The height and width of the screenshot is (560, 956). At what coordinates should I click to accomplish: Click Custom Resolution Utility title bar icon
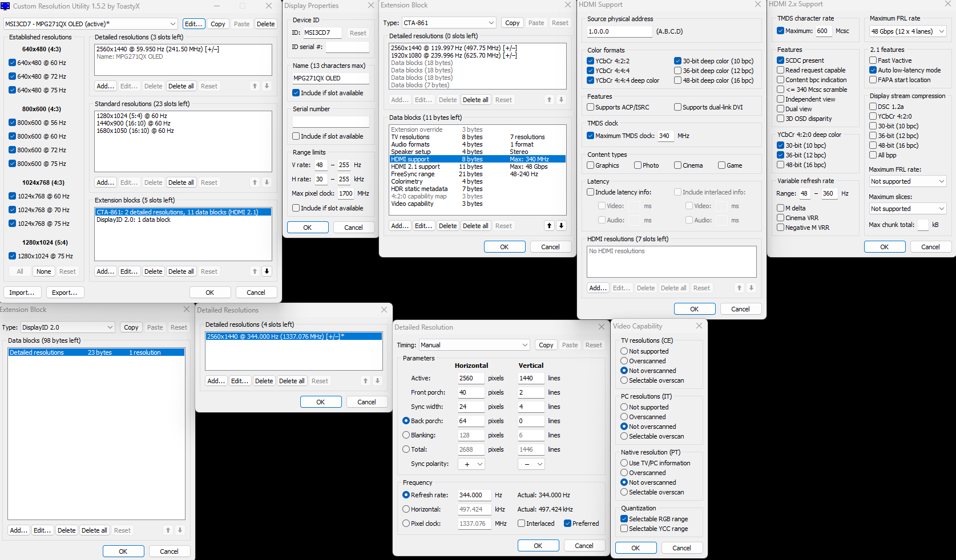coord(6,6)
